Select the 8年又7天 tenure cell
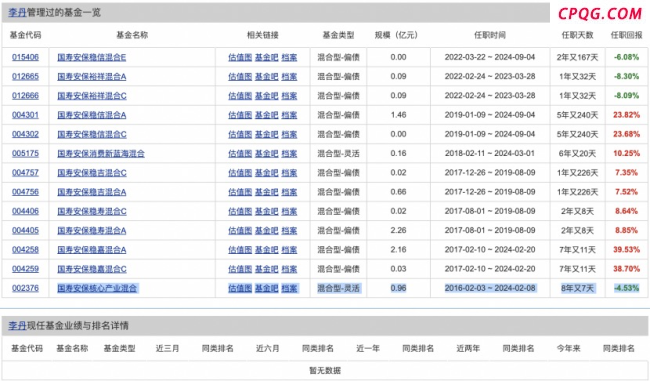Image resolution: width=650 pixels, height=381 pixels. point(577,288)
